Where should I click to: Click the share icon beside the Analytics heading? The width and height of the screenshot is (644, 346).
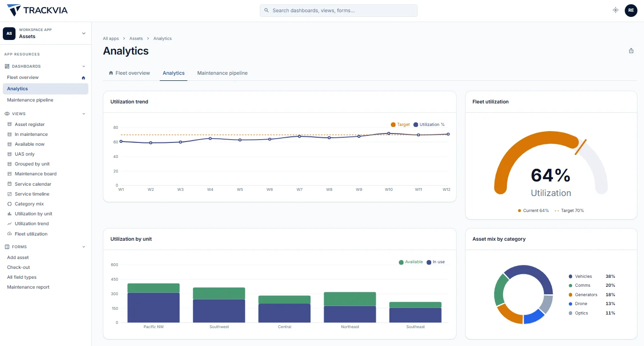631,51
